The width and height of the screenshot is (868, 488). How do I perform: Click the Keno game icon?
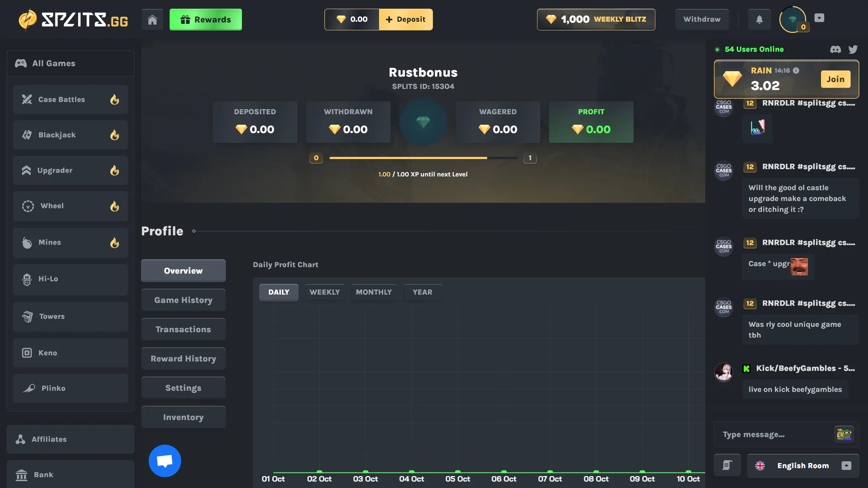click(27, 353)
